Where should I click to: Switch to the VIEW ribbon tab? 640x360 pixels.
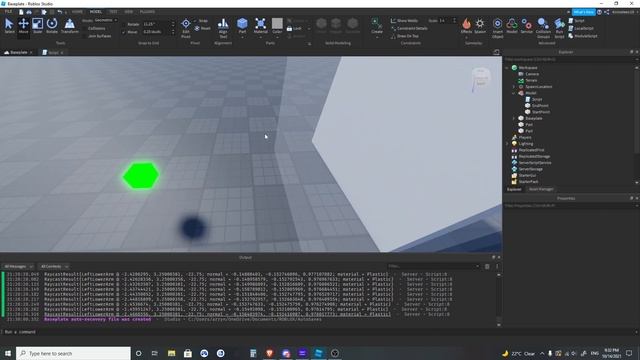[129, 12]
